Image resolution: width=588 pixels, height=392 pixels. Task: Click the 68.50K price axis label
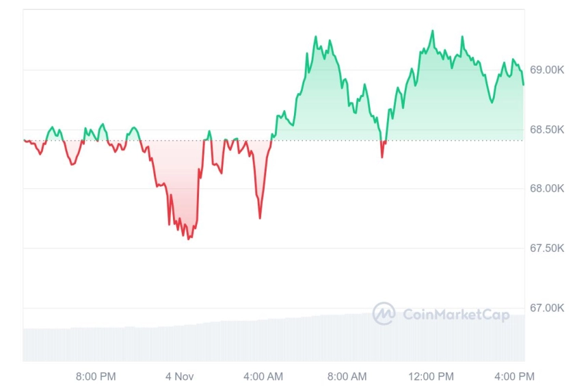point(547,130)
